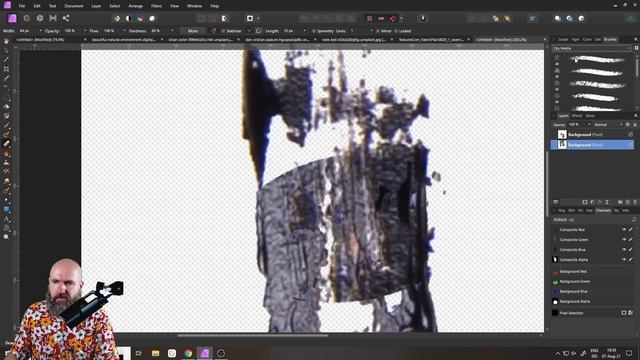This screenshot has height=360, width=640.
Task: Enable the Locked checkbox
Action: [x=396, y=31]
